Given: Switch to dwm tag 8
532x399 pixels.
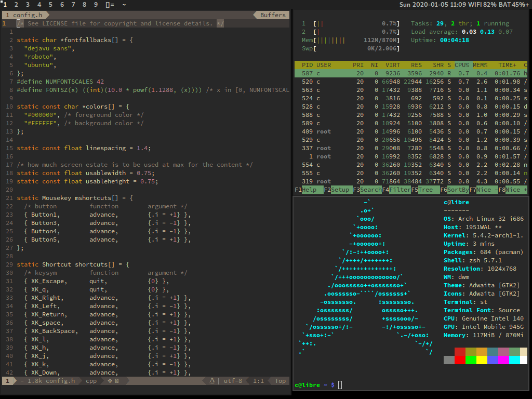Looking at the screenshot, I should click(85, 4).
